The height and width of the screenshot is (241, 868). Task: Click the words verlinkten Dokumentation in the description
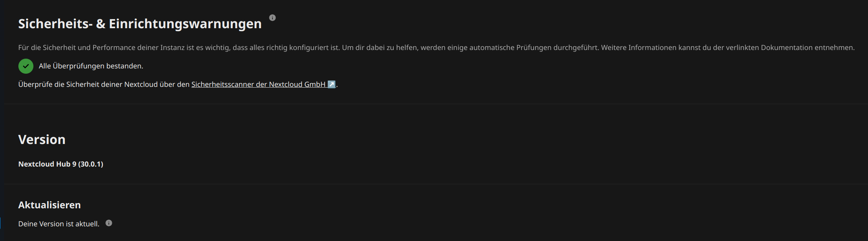[x=769, y=48]
